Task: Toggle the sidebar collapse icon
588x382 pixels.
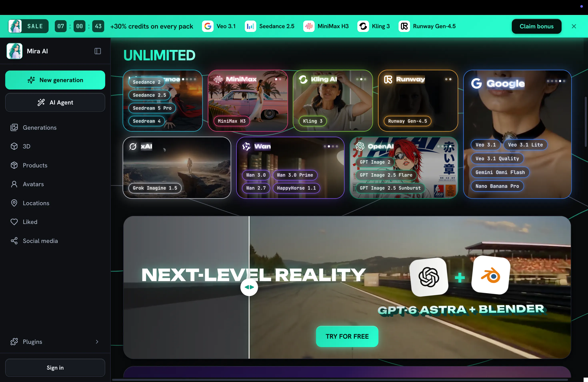Action: (98, 51)
